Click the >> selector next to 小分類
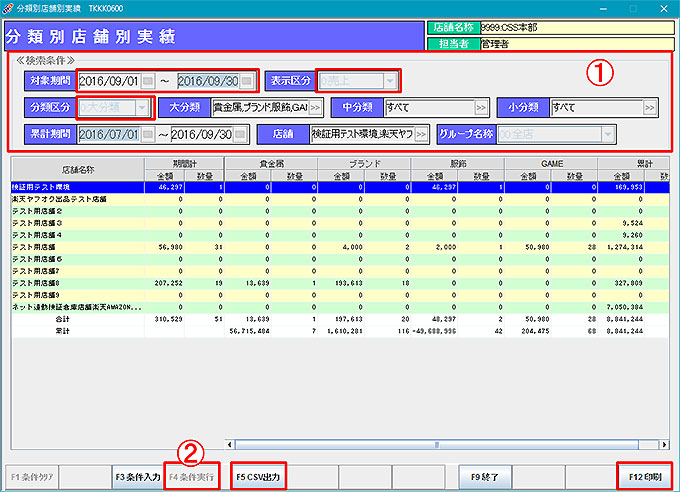680x492 pixels. point(650,108)
